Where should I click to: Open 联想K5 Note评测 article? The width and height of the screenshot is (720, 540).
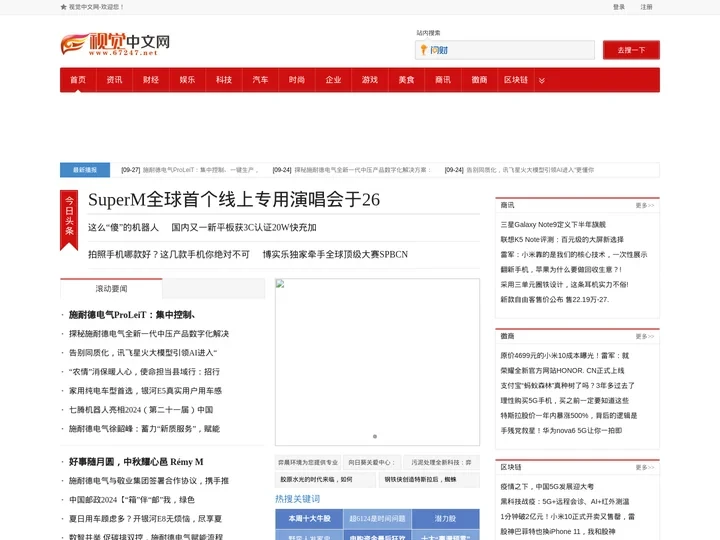[562, 240]
